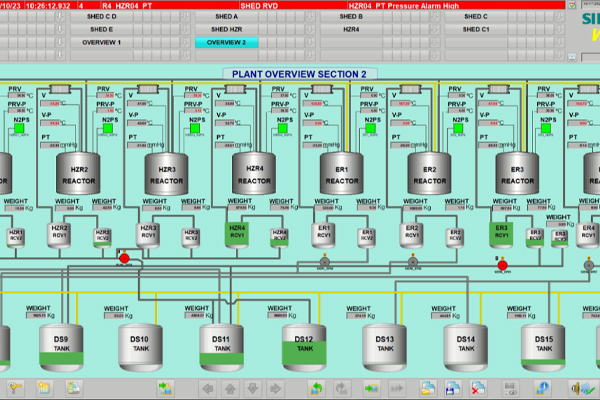Open the SHED A screen
This screenshot has width=600, height=400.
click(x=226, y=17)
